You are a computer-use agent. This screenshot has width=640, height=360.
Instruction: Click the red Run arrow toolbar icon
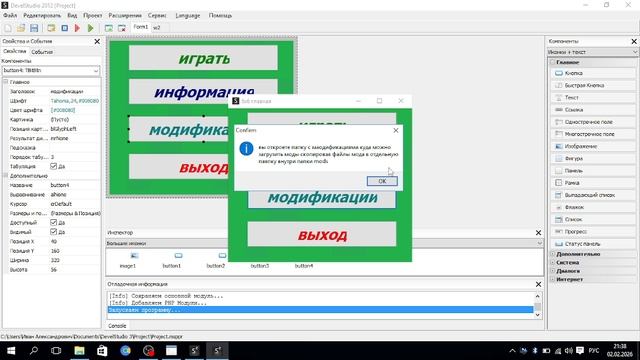click(78, 28)
